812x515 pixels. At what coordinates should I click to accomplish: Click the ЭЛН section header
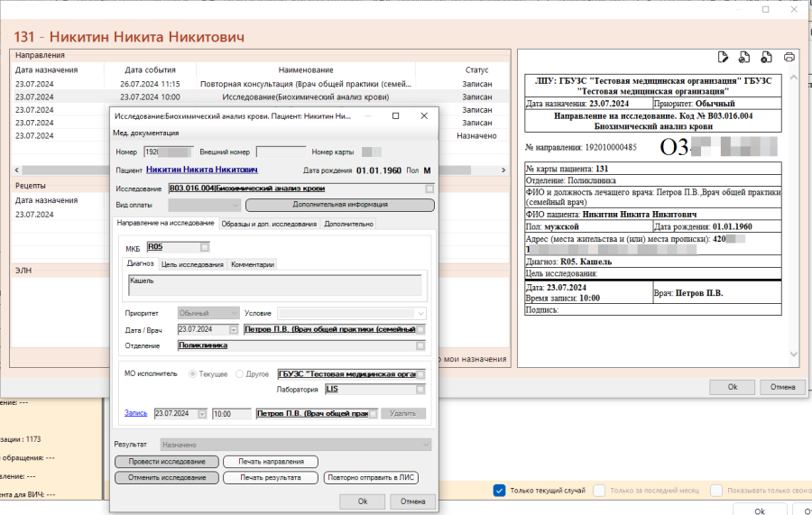click(x=23, y=271)
